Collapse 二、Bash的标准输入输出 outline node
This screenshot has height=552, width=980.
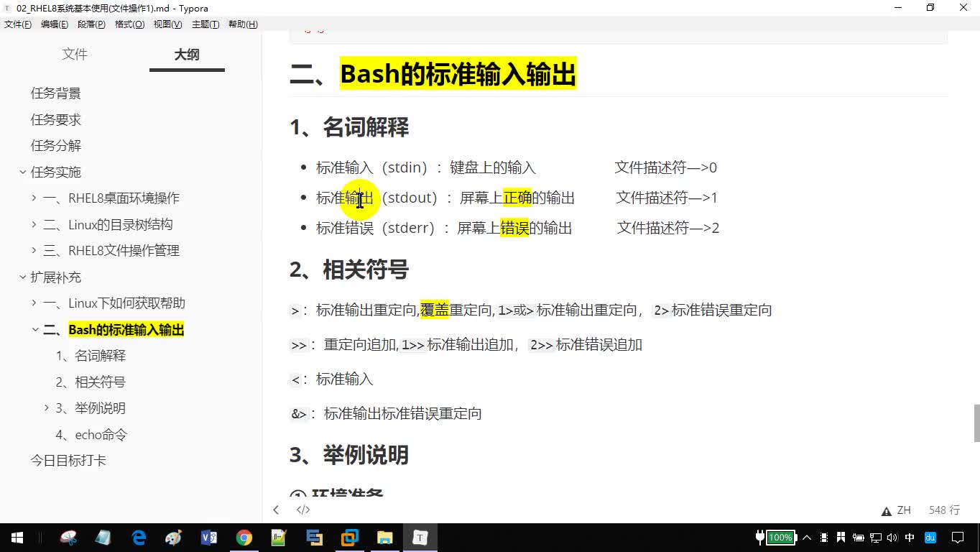click(x=34, y=329)
